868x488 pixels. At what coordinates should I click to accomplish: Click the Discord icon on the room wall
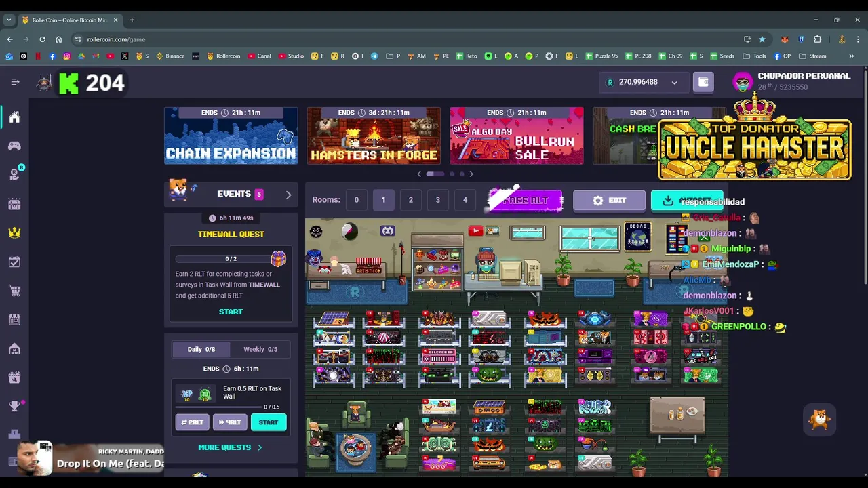[387, 231]
